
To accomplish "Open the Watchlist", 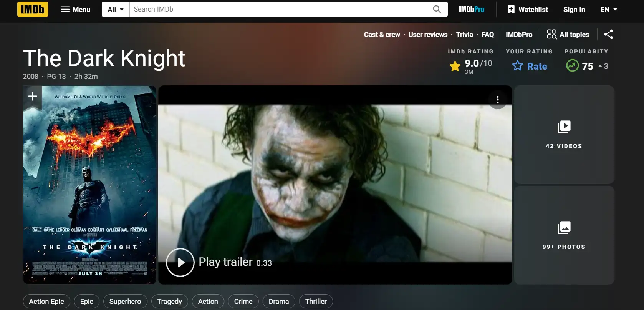I will tap(528, 9).
